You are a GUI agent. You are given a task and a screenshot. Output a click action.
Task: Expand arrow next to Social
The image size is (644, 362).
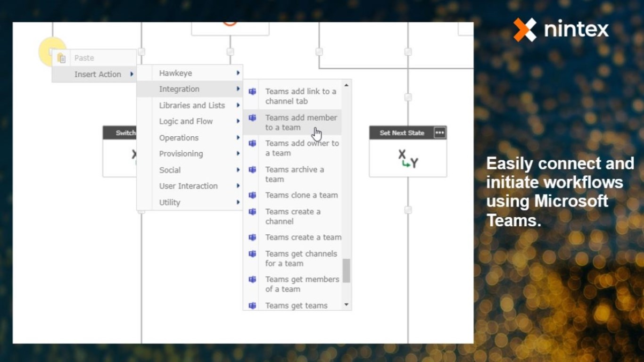coord(238,170)
